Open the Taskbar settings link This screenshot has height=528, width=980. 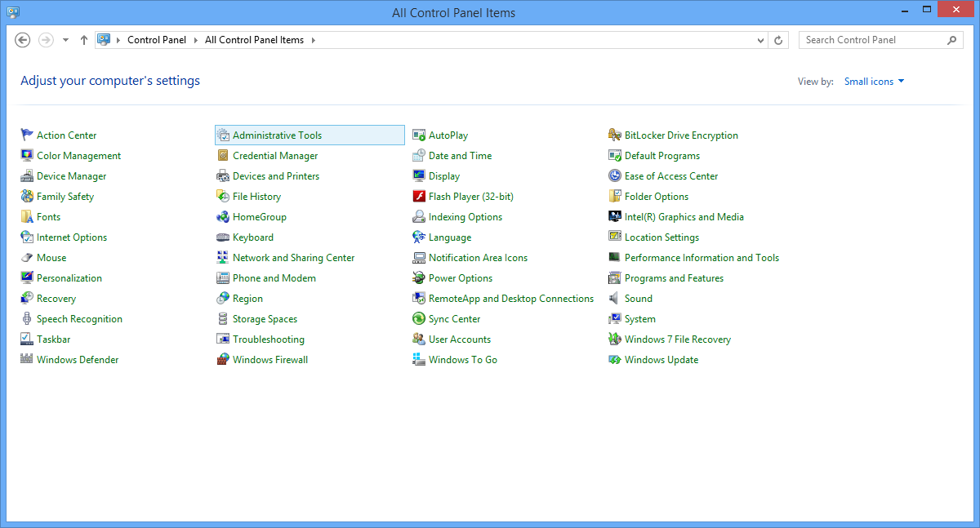54,339
